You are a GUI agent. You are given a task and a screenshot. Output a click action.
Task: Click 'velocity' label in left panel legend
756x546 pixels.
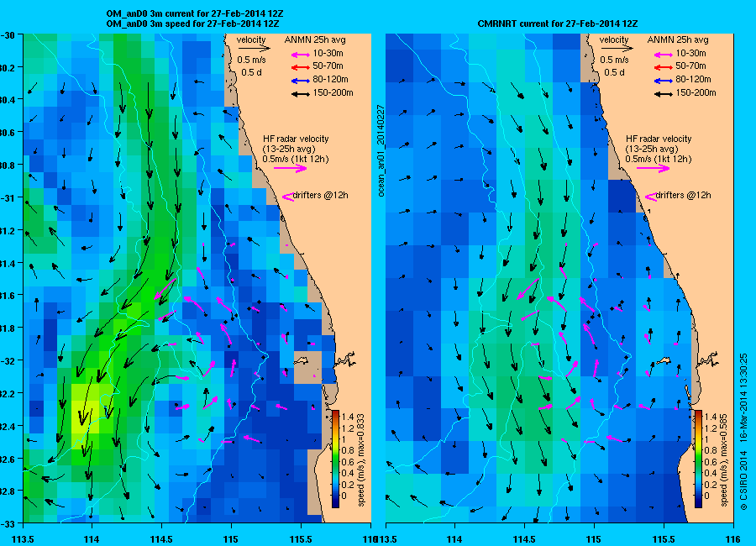(251, 39)
